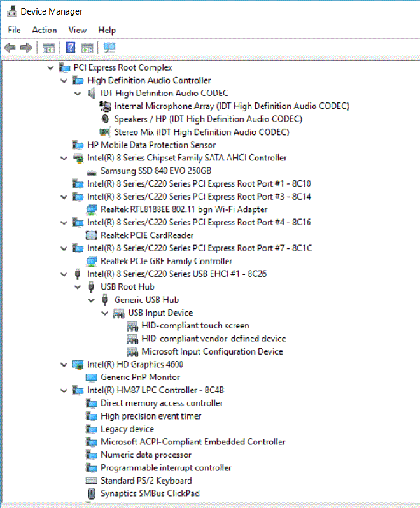Click the SATA AHCI Controller icon
420x508 pixels.
[x=78, y=158]
